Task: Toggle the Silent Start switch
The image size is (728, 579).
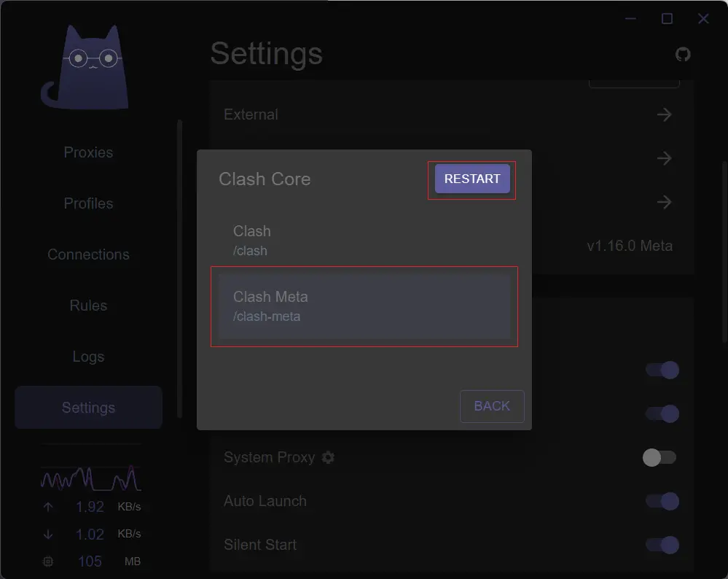Action: [x=662, y=545]
